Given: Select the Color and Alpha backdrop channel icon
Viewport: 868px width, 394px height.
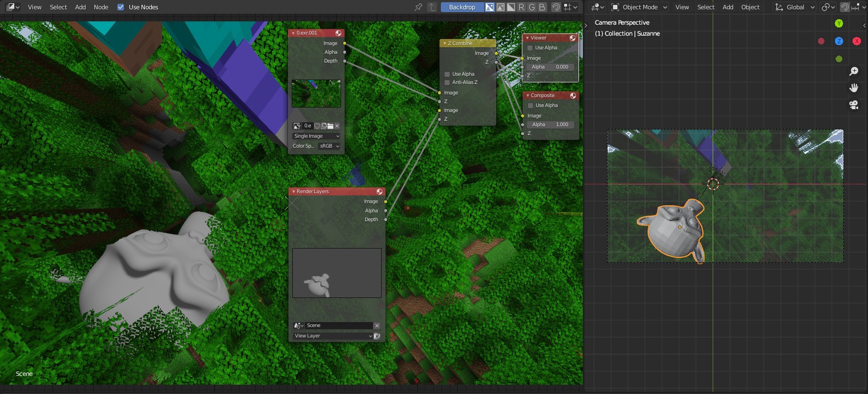Looking at the screenshot, I should click(x=490, y=7).
